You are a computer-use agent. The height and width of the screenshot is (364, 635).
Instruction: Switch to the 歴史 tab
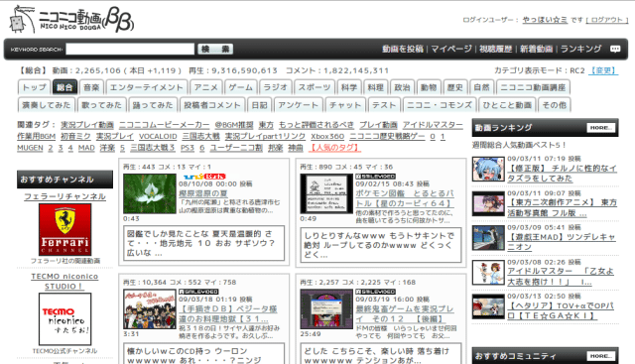pos(454,87)
